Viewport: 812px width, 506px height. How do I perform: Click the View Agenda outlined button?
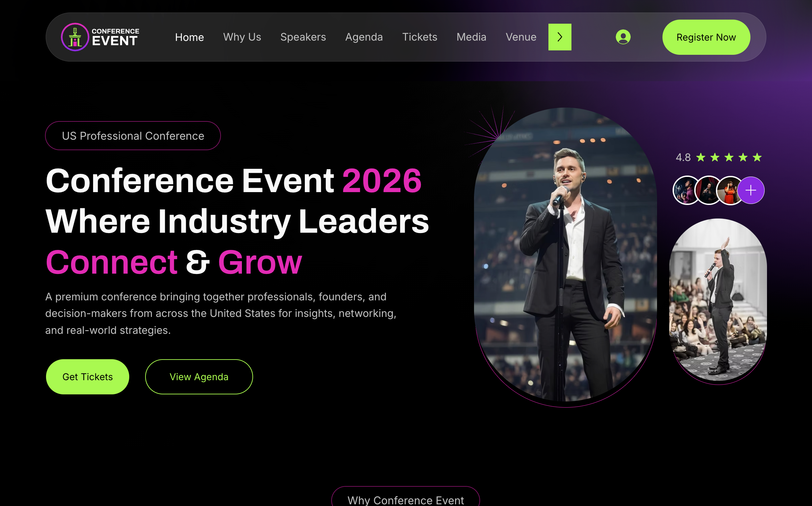pyautogui.click(x=199, y=377)
